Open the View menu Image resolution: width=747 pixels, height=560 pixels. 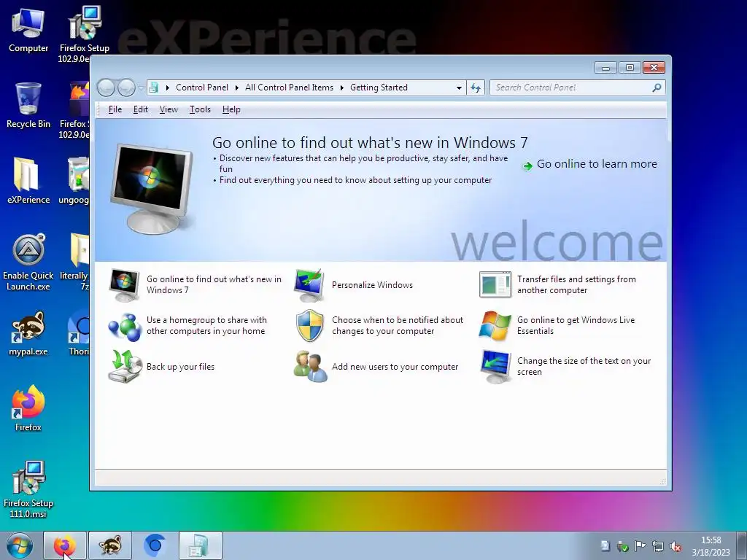point(169,109)
